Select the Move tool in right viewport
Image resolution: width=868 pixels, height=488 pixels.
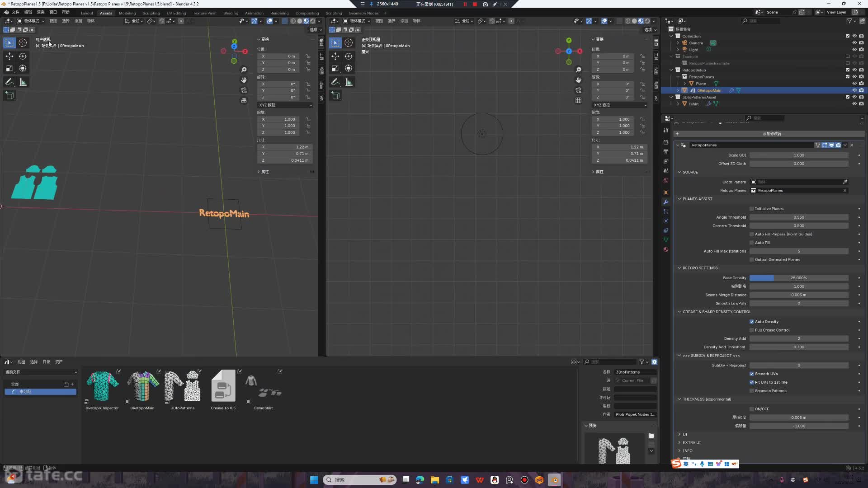335,56
